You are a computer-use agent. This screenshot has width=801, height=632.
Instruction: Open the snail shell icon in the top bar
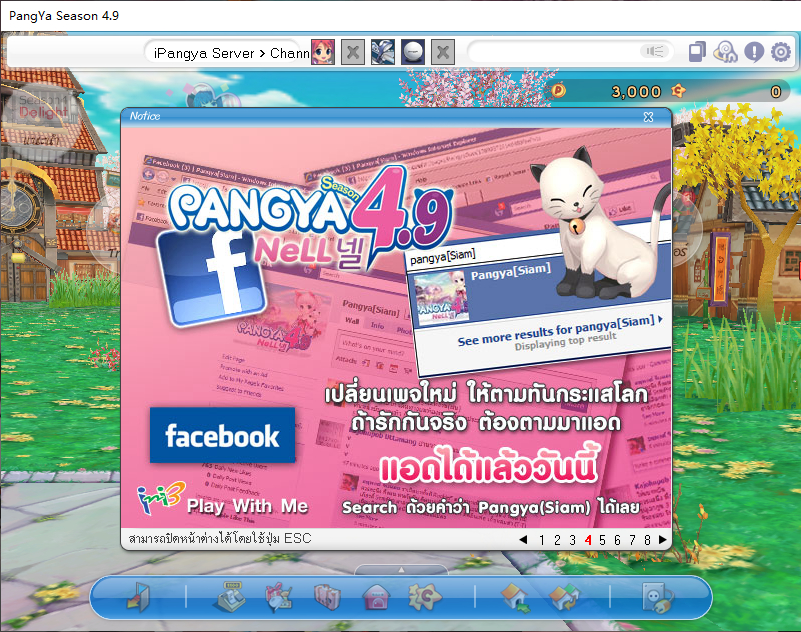tap(725, 52)
